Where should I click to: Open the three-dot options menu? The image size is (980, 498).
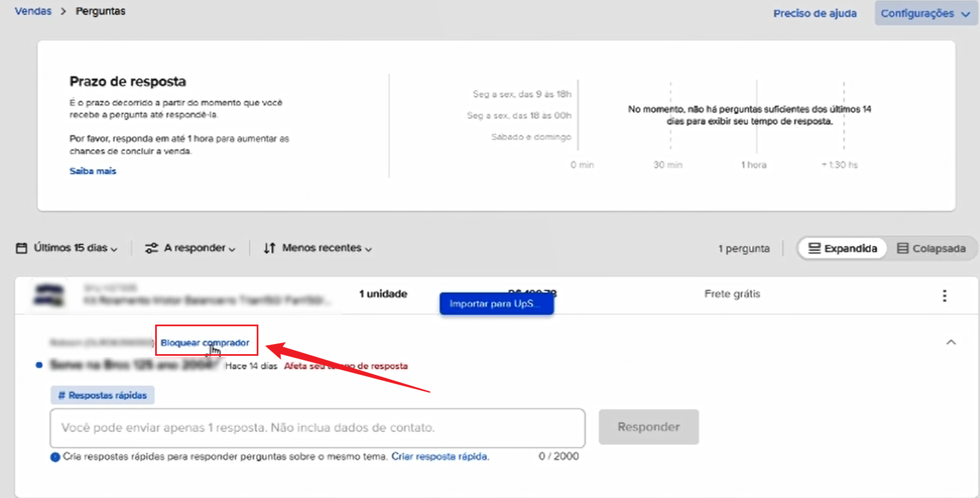(944, 296)
